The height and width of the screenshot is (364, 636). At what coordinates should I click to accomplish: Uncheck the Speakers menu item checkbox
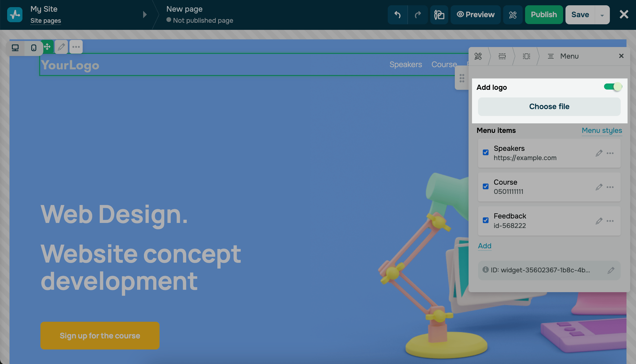click(x=485, y=152)
